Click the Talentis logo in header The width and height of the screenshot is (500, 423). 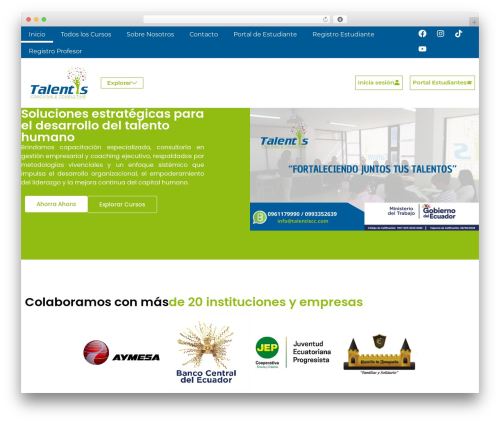pos(59,83)
